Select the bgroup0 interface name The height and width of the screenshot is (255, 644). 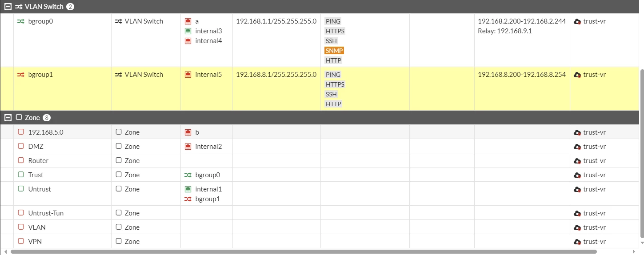click(40, 21)
